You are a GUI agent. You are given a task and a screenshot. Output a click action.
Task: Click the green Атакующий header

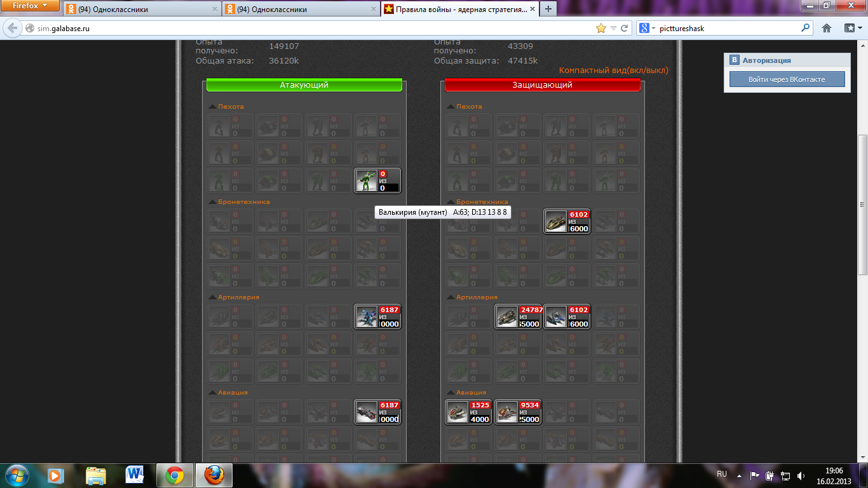[304, 85]
